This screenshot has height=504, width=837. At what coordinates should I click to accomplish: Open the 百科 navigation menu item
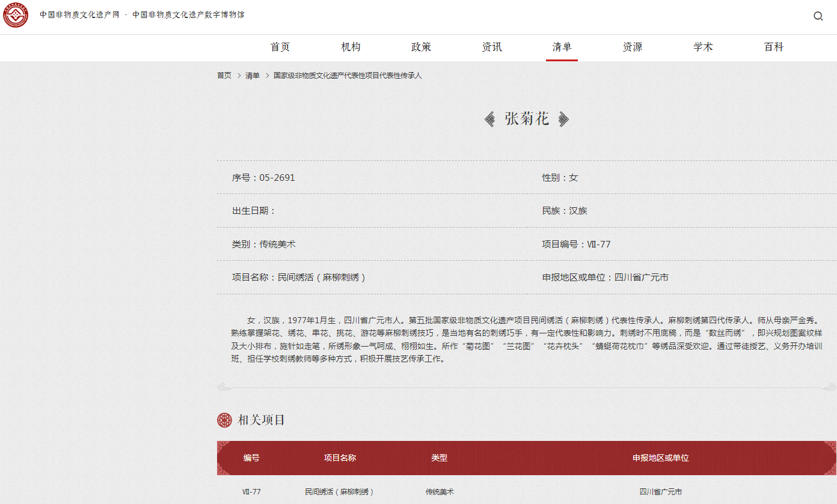click(773, 47)
